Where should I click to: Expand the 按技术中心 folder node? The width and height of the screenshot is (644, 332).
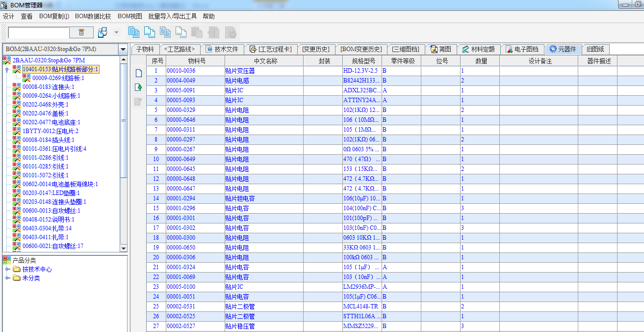7,270
